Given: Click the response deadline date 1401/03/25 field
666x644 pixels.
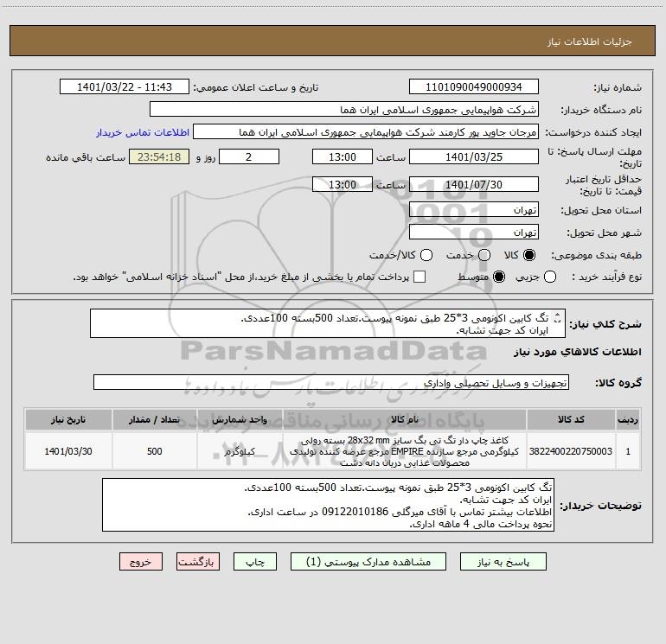Looking at the screenshot, I should [474, 156].
